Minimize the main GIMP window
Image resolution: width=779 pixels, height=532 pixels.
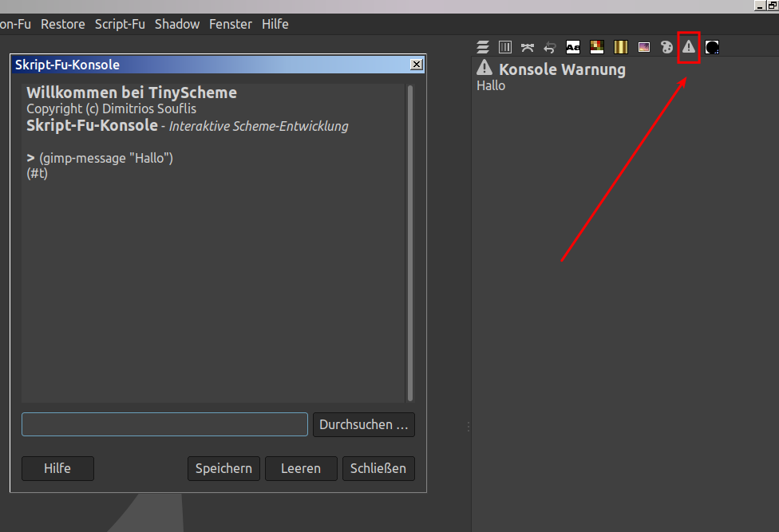[760, 6]
